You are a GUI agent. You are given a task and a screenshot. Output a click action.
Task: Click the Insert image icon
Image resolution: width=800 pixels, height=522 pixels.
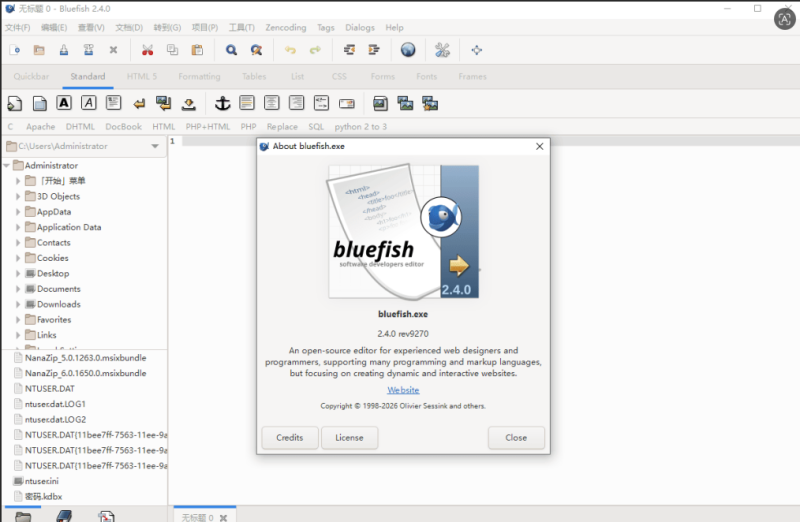coord(380,104)
